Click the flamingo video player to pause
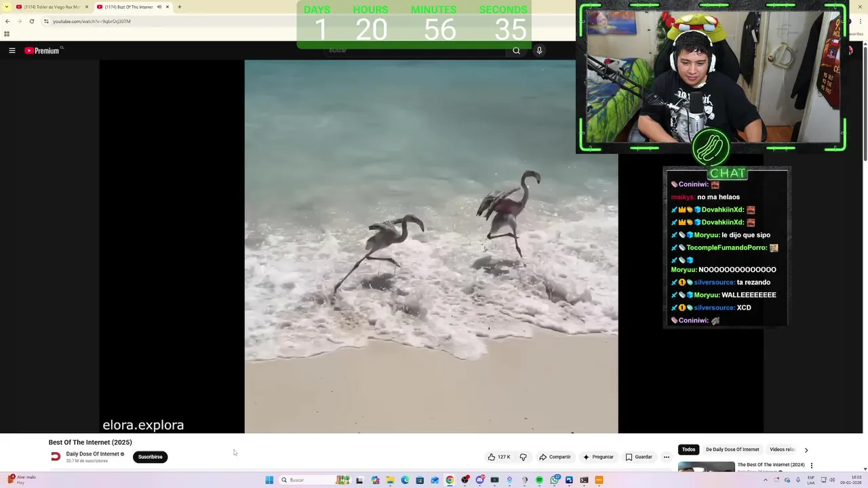Screen dimensions: 868x488 [x=431, y=246]
